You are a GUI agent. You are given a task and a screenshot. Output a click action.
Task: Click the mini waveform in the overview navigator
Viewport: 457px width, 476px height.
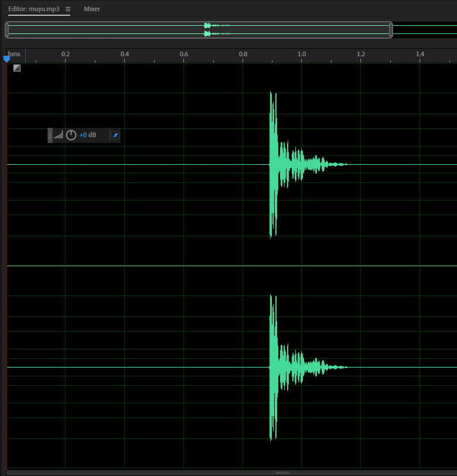click(207, 29)
